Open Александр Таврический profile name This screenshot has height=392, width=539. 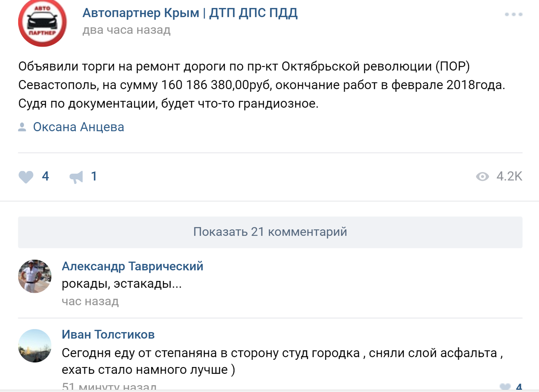pos(133,266)
